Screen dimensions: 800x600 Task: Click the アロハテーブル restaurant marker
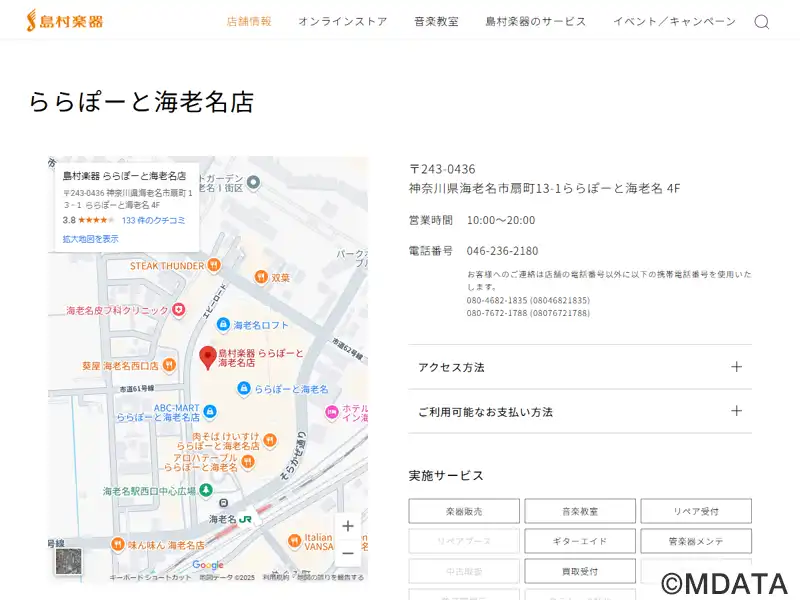coord(248,462)
